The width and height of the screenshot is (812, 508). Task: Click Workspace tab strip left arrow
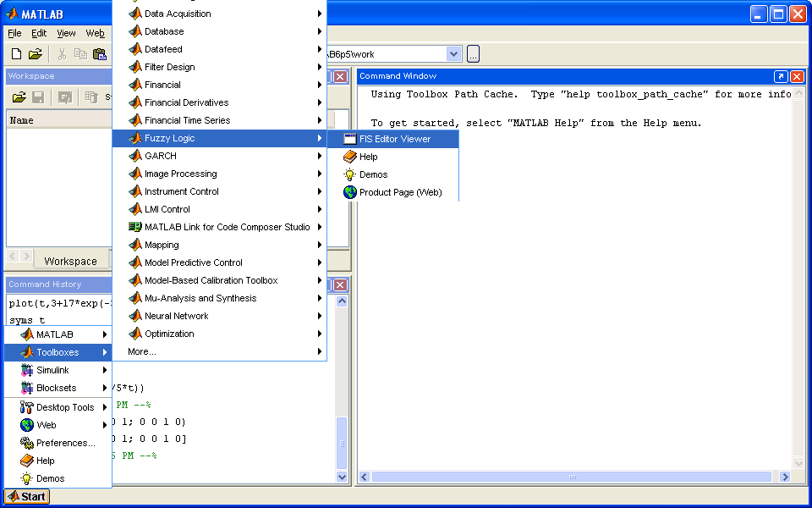point(13,256)
